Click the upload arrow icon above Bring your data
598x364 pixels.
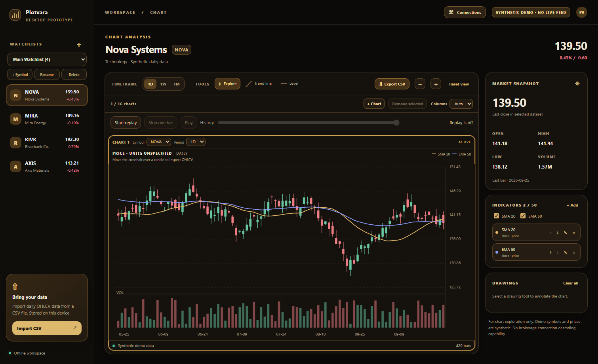pos(15,286)
